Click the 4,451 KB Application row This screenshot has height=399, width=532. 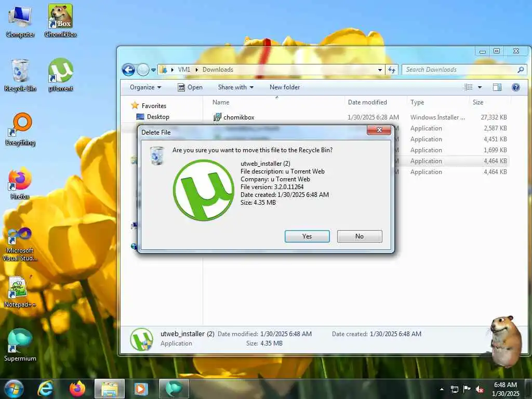click(455, 139)
